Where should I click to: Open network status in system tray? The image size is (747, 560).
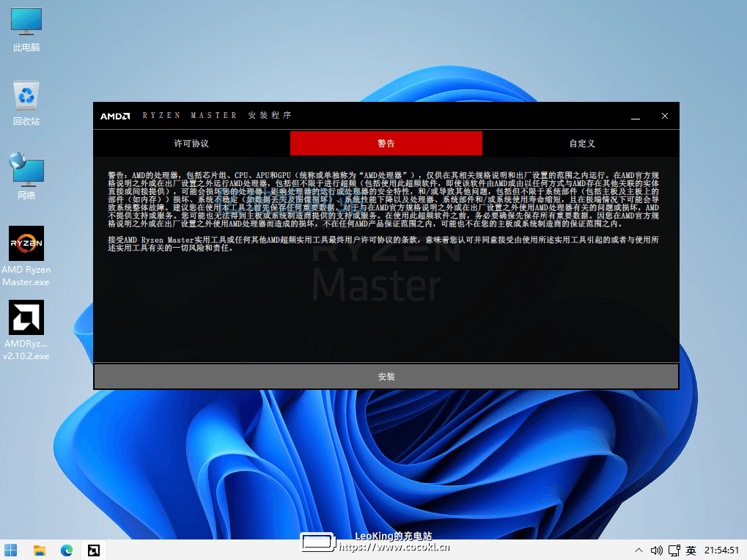tap(674, 550)
